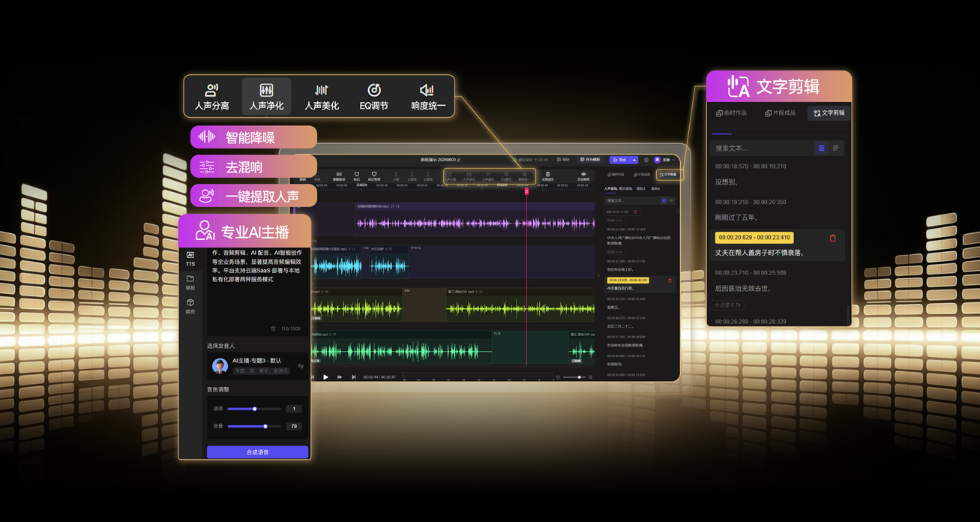Adjust the 语速 speed slider
The image size is (980, 522).
pyautogui.click(x=254, y=409)
